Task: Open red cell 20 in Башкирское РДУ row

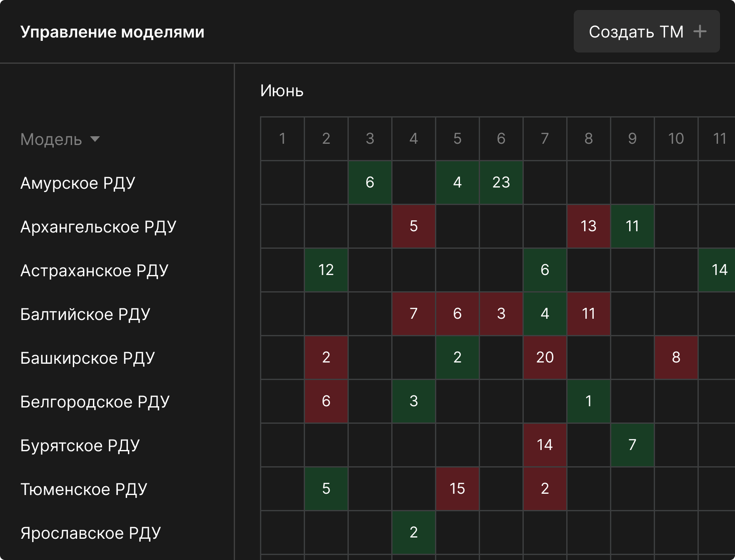Action: tap(545, 357)
